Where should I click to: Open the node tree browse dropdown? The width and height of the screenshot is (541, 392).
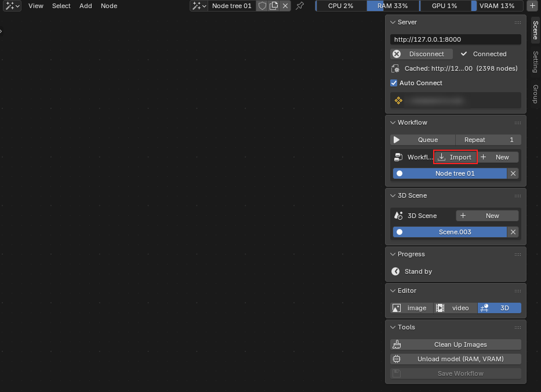pyautogui.click(x=199, y=6)
